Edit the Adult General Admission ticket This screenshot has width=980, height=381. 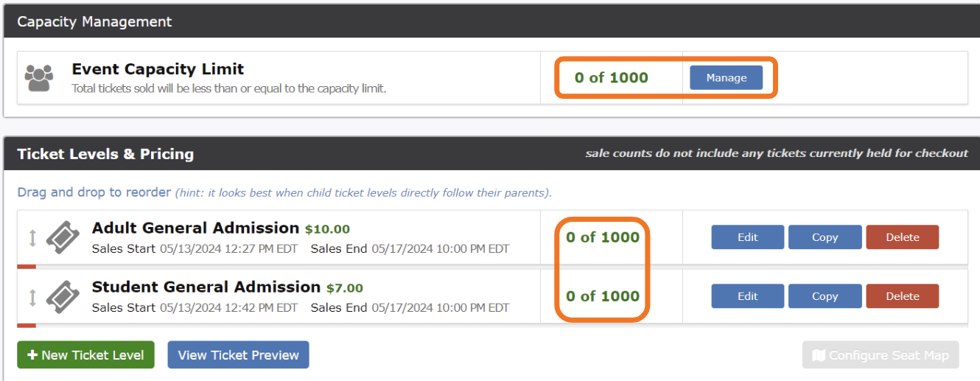747,237
